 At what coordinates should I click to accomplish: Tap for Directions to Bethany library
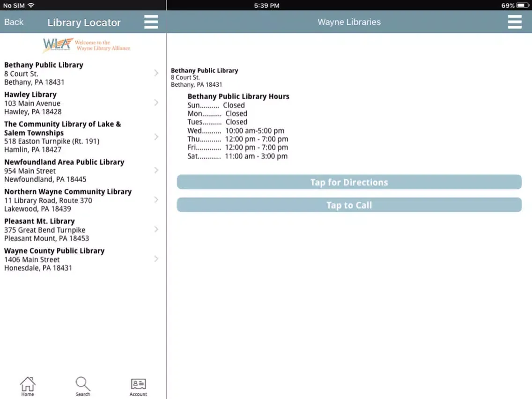[349, 182]
